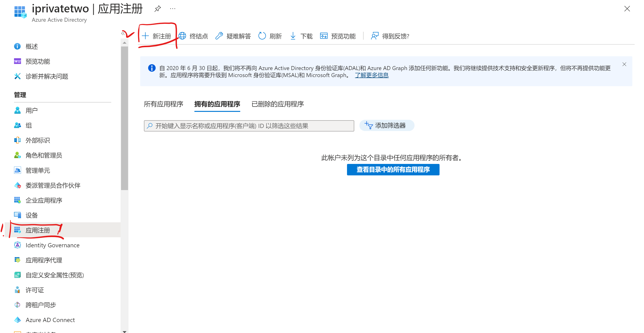This screenshot has width=644, height=333.
Task: Click 得到反馈? toolbar label
Action: click(396, 36)
